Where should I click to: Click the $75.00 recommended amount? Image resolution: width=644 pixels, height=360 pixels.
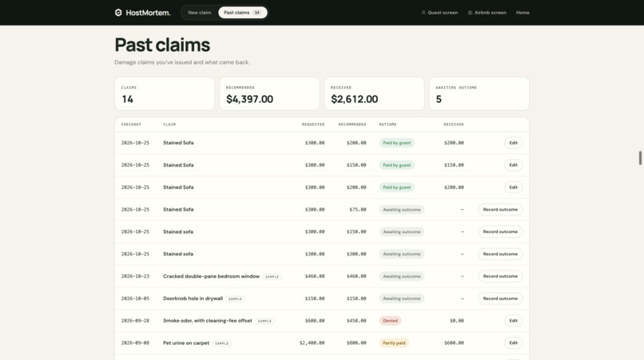point(357,209)
